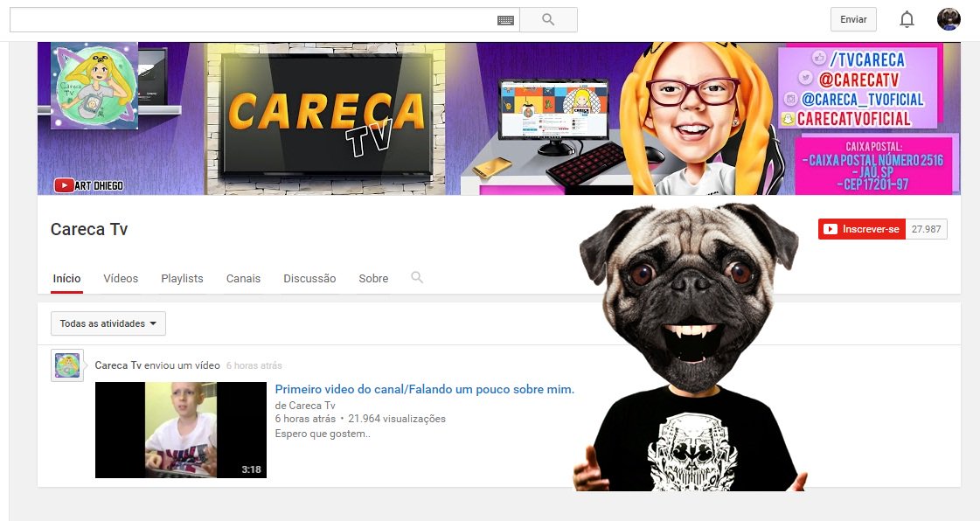The width and height of the screenshot is (980, 521).
Task: Open the Primeiro video do canal video link
Action: click(424, 389)
